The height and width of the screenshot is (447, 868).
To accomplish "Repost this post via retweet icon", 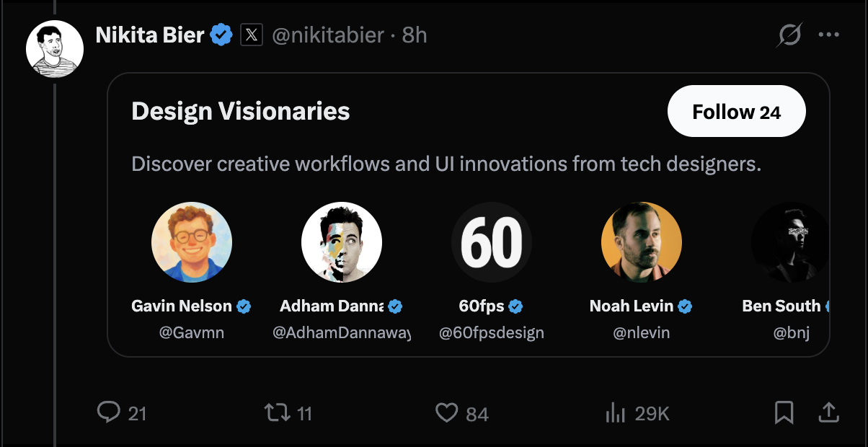I will [277, 412].
